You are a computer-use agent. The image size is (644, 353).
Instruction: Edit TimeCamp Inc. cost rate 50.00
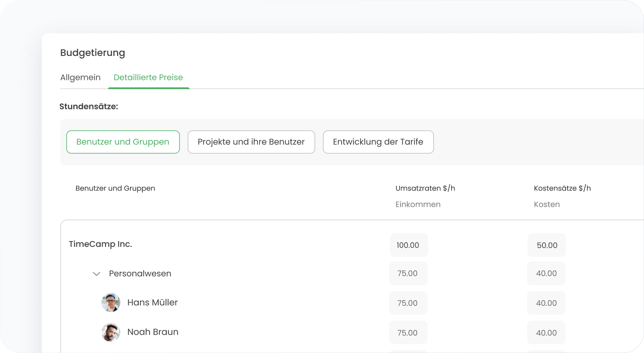tap(547, 245)
